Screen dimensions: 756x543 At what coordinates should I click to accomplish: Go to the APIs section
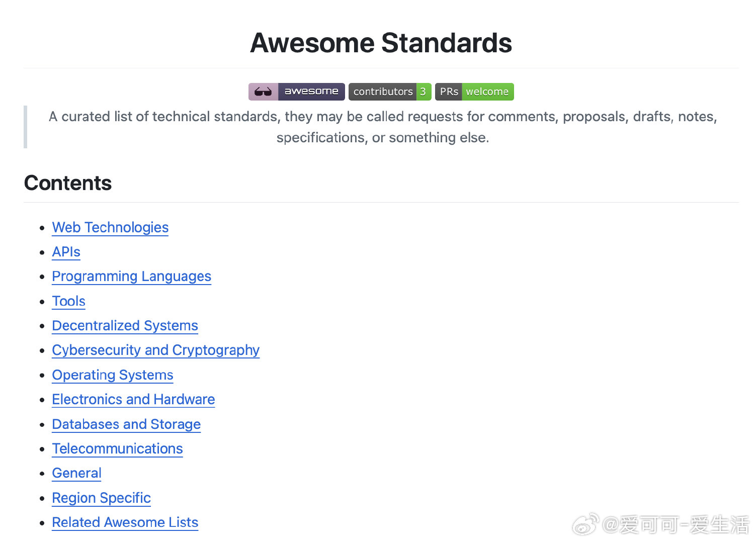[x=66, y=252]
